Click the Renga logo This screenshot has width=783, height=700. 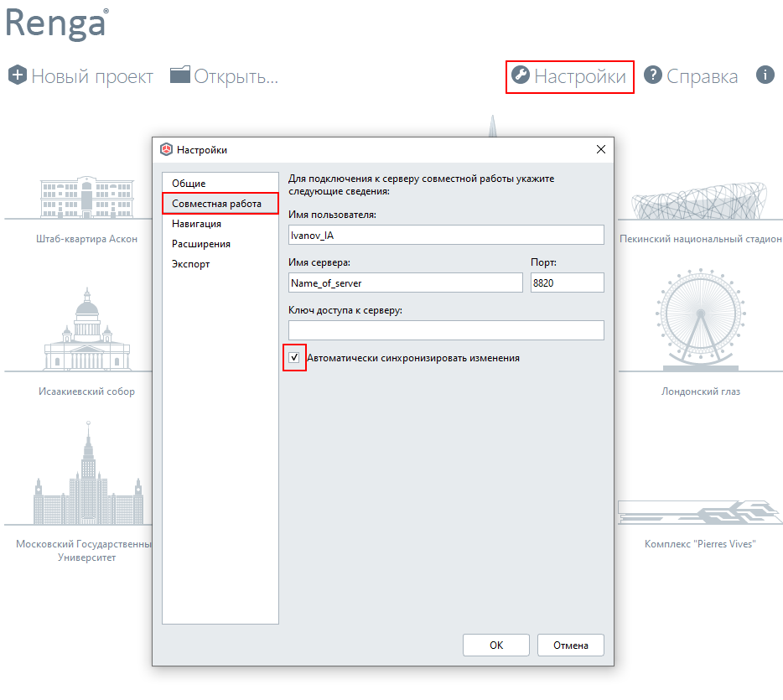[x=56, y=24]
